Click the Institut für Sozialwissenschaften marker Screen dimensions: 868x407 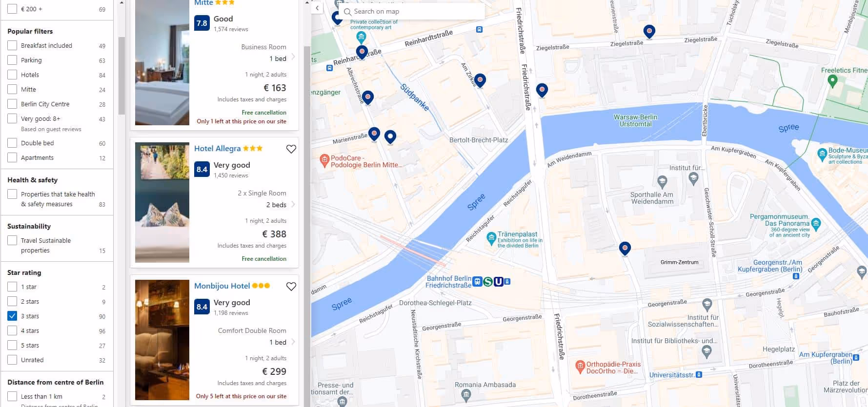click(x=707, y=305)
